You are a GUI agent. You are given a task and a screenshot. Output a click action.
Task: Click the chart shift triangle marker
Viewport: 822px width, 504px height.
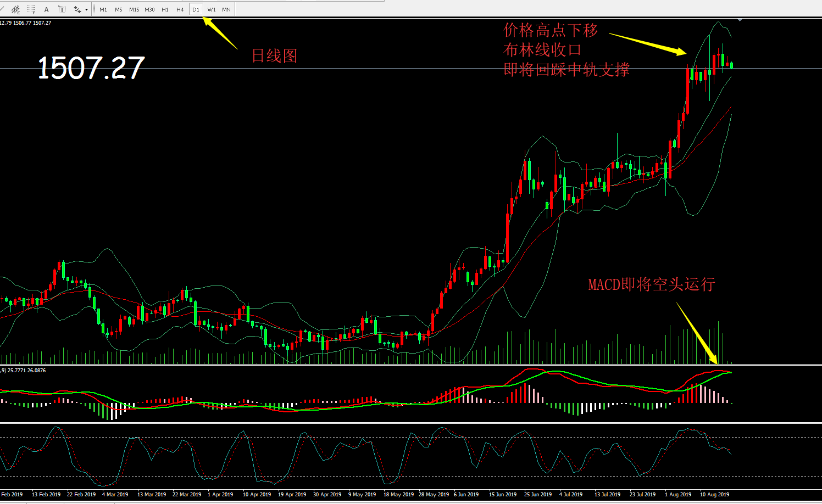click(740, 20)
